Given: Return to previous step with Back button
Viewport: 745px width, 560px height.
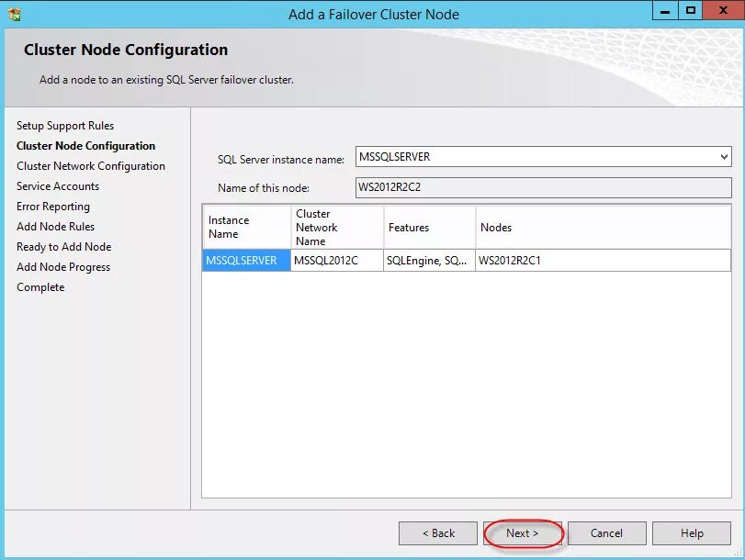Looking at the screenshot, I should pos(438,533).
